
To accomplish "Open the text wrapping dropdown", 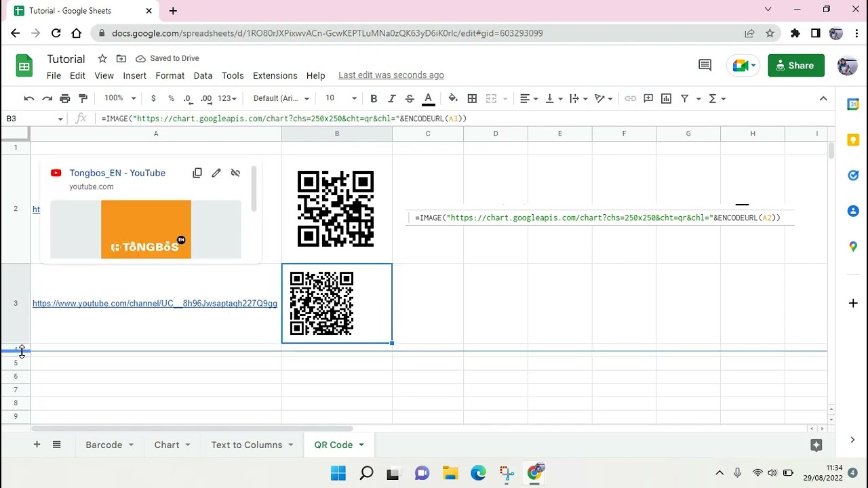I will [x=578, y=98].
